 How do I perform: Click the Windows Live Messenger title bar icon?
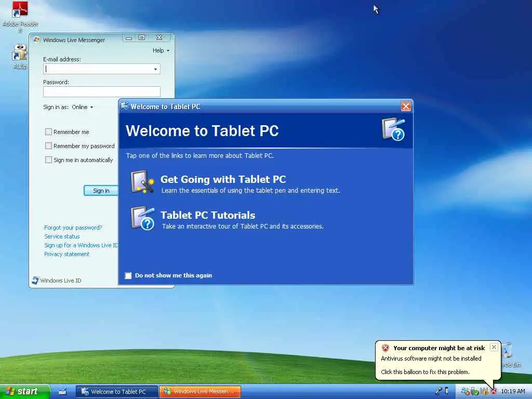click(36, 39)
